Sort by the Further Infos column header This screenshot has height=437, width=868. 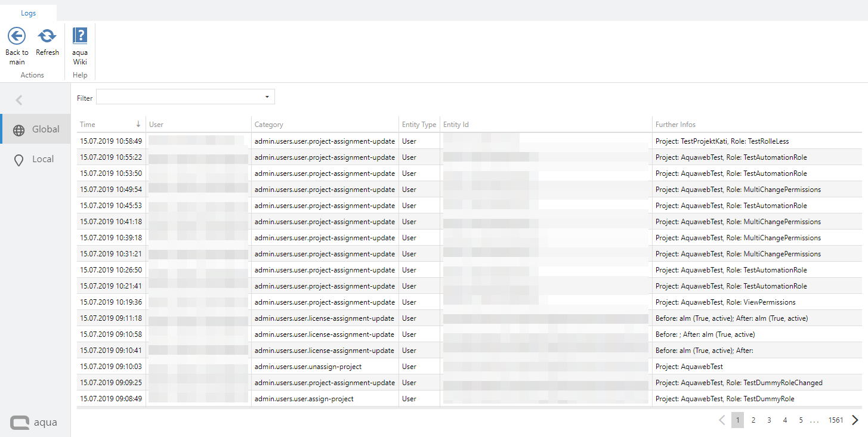point(675,125)
